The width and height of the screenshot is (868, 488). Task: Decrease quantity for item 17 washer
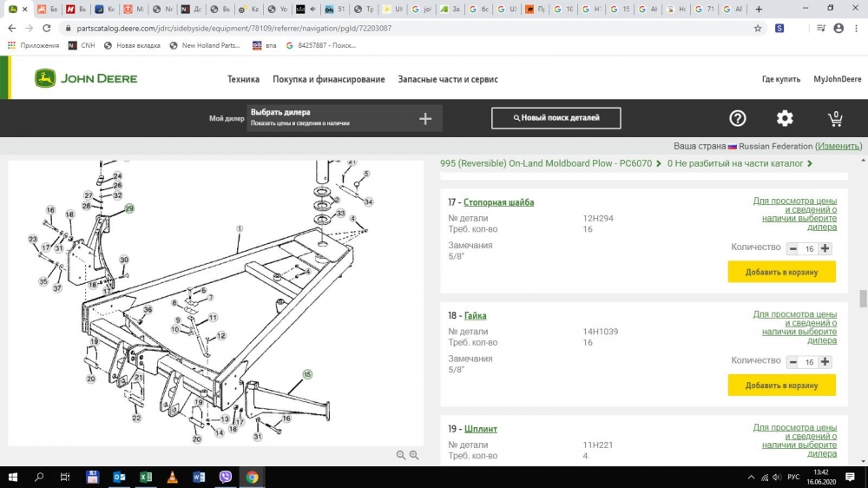click(792, 248)
